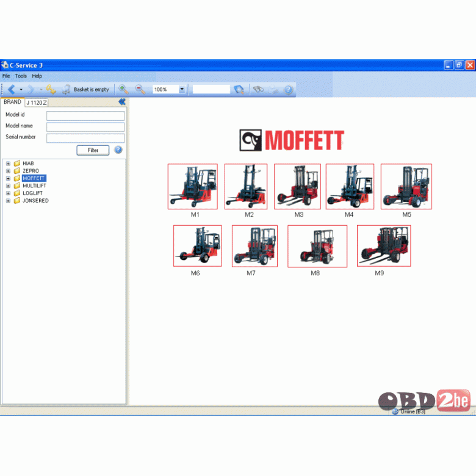Click the JONSERED folder icon
Viewport: 476px width, 476px height.
pyautogui.click(x=17, y=201)
